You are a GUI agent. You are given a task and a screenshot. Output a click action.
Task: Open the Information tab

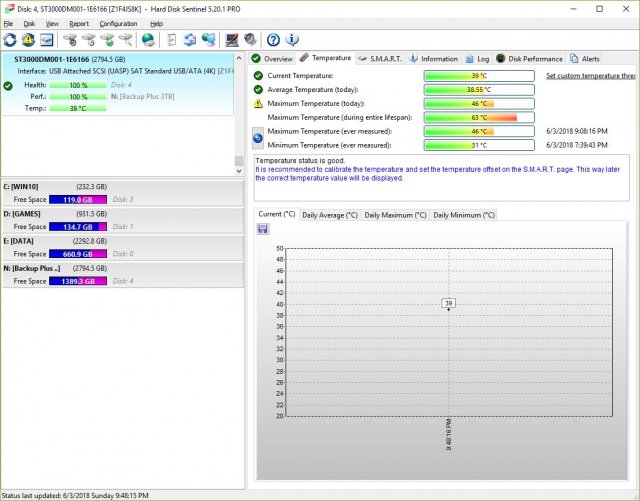click(433, 59)
